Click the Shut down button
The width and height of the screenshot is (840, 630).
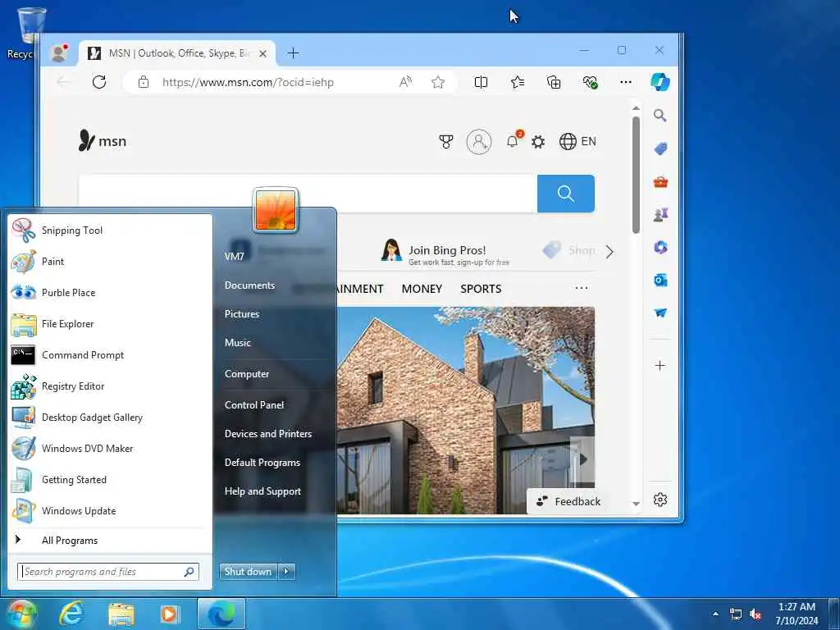tap(248, 572)
